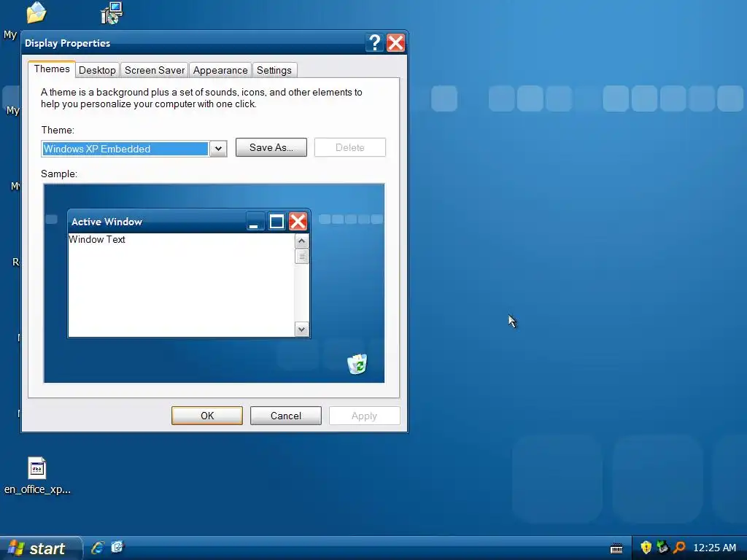747x560 pixels.
Task: Click the Show Desktop quick launch icon
Action: pos(117,547)
